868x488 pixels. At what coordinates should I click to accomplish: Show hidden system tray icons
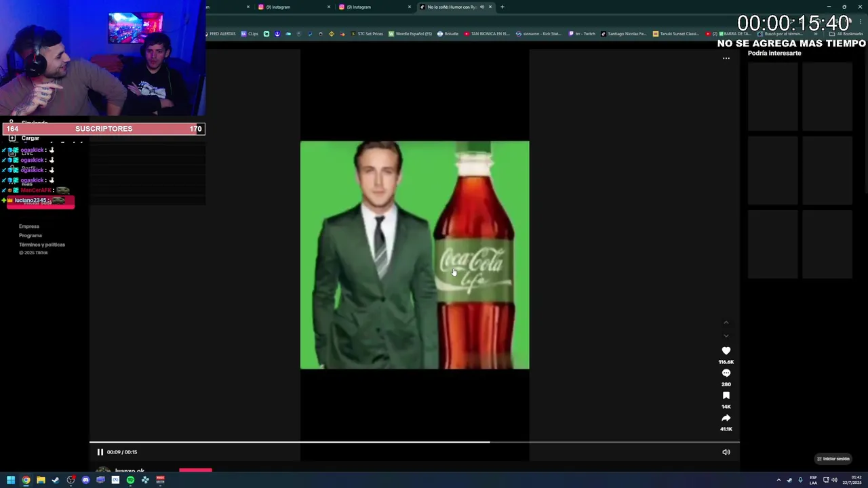(x=778, y=480)
